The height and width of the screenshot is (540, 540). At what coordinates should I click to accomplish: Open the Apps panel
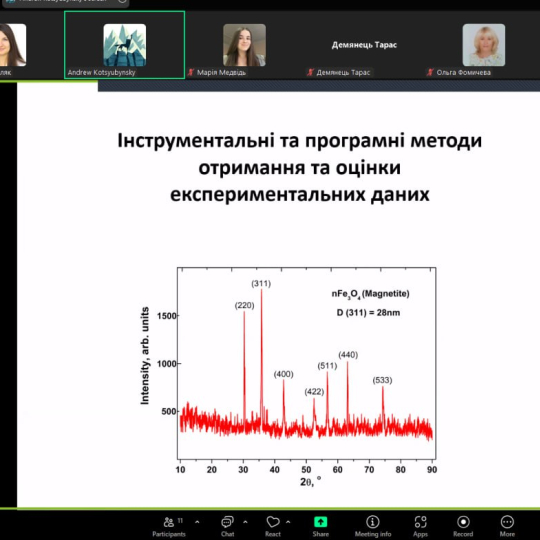coord(420,526)
